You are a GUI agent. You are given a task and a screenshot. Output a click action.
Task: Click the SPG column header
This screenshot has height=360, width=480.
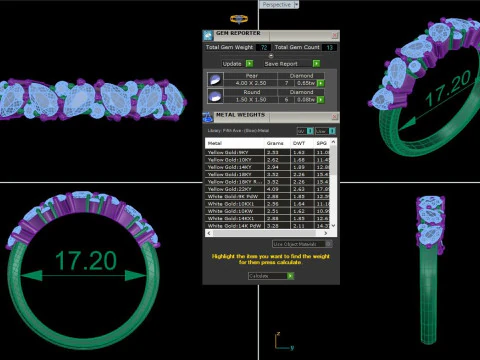point(322,143)
